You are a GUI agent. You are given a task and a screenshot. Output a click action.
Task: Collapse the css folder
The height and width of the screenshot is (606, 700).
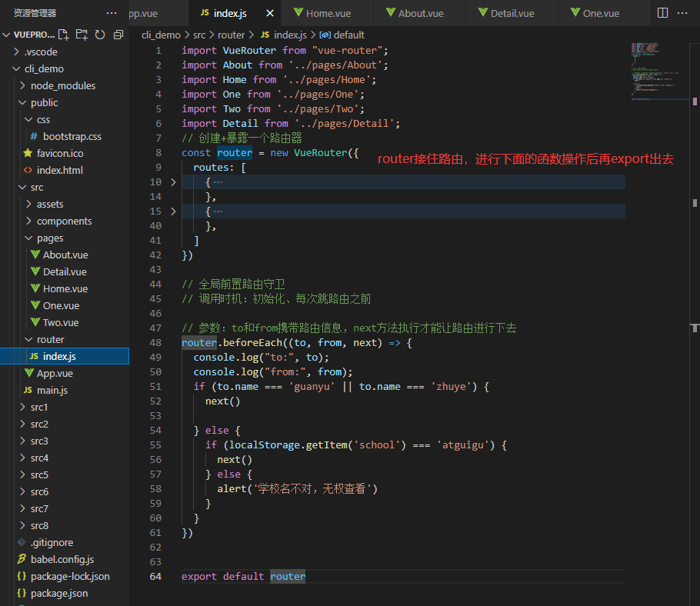pos(28,120)
